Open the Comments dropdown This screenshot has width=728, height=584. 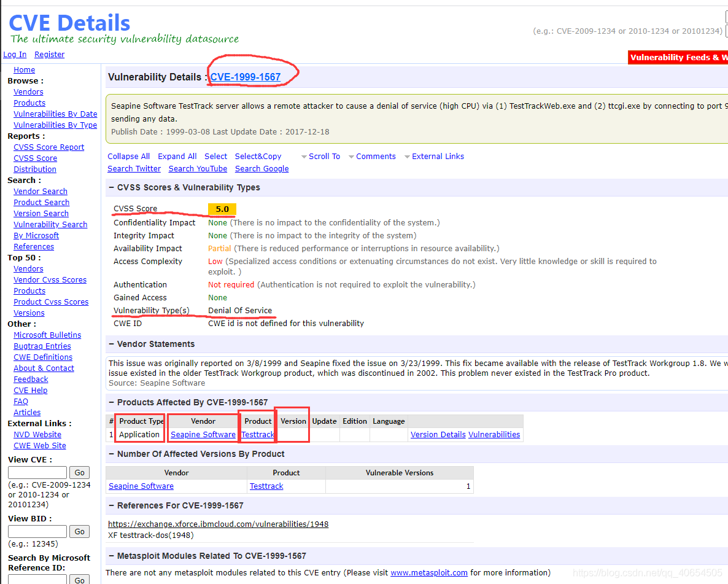click(372, 157)
